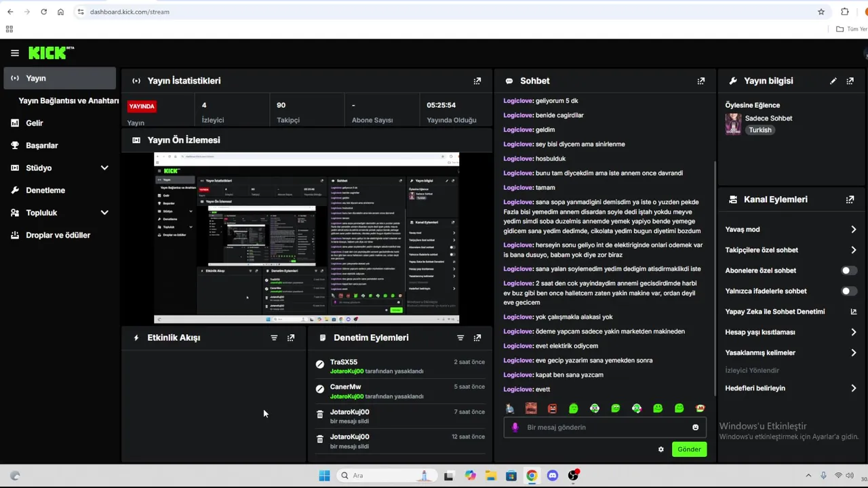Click the Öylesine Eğlence stream title

[x=753, y=105]
